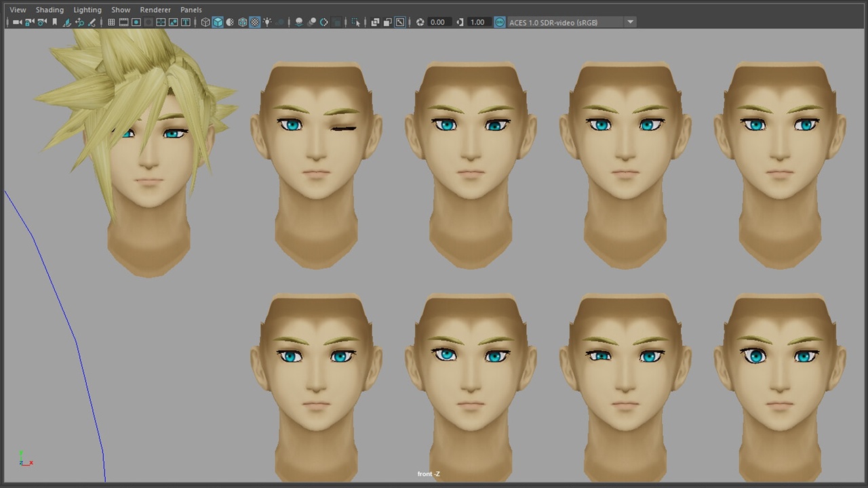Click the Image Plane icon

pos(67,22)
